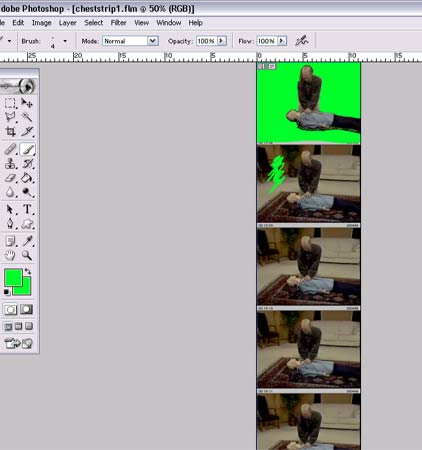The image size is (422, 450).
Task: Swap foreground and background colors
Action: click(28, 271)
